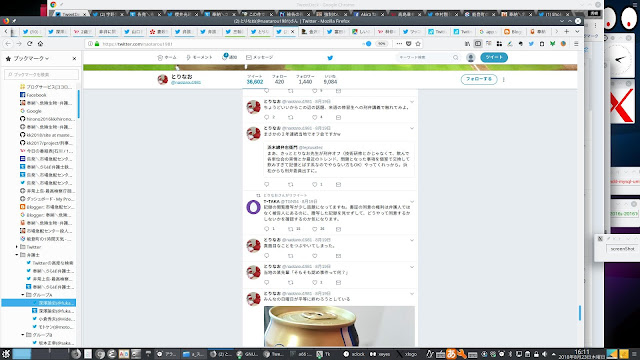Reset the 90% zoom indicator
Screen dimensions: 640x360
click(381, 44)
